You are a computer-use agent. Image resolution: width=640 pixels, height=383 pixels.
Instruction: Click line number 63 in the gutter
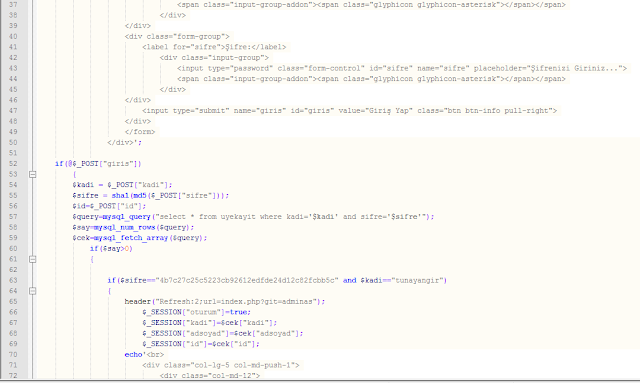pos(13,281)
